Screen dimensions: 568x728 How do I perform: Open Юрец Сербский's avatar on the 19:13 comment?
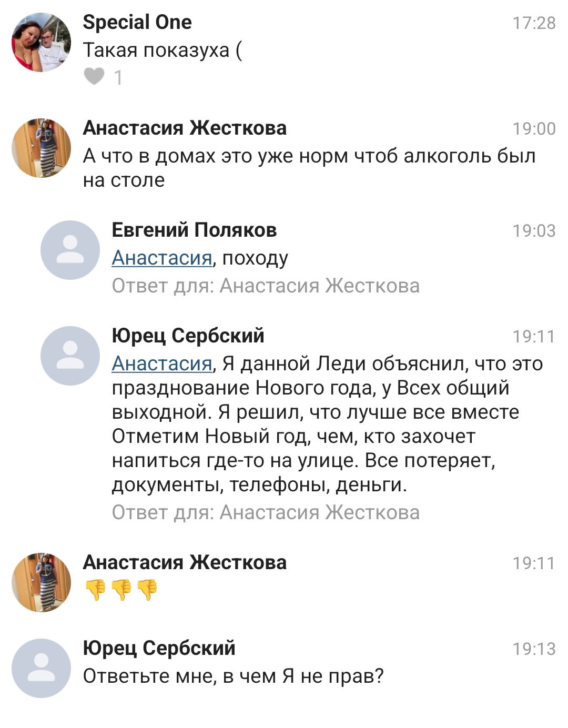pyautogui.click(x=41, y=668)
